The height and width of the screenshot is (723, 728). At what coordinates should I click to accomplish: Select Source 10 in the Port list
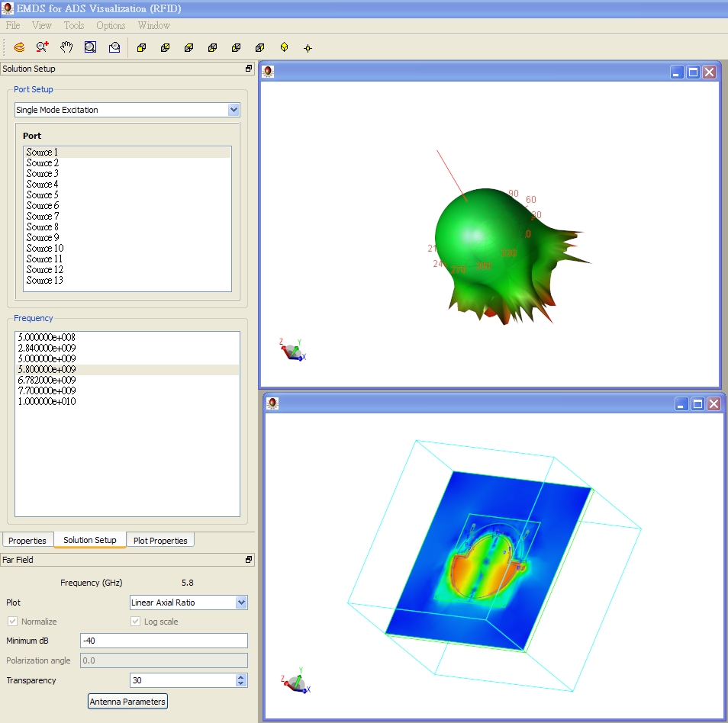[127, 249]
